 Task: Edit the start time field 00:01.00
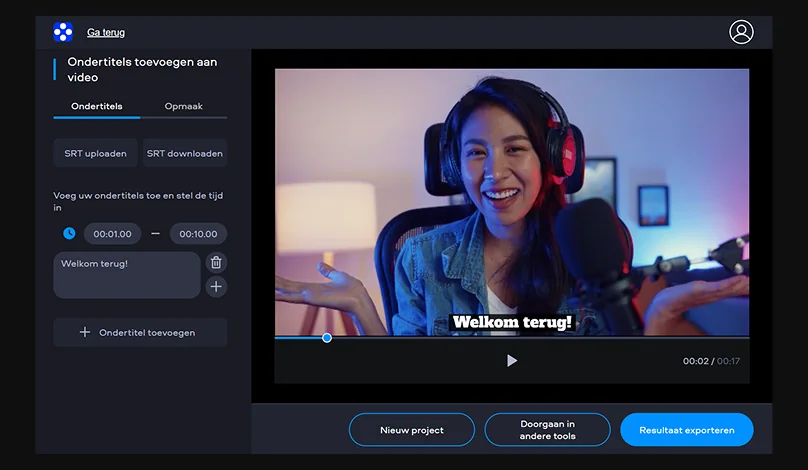(112, 234)
